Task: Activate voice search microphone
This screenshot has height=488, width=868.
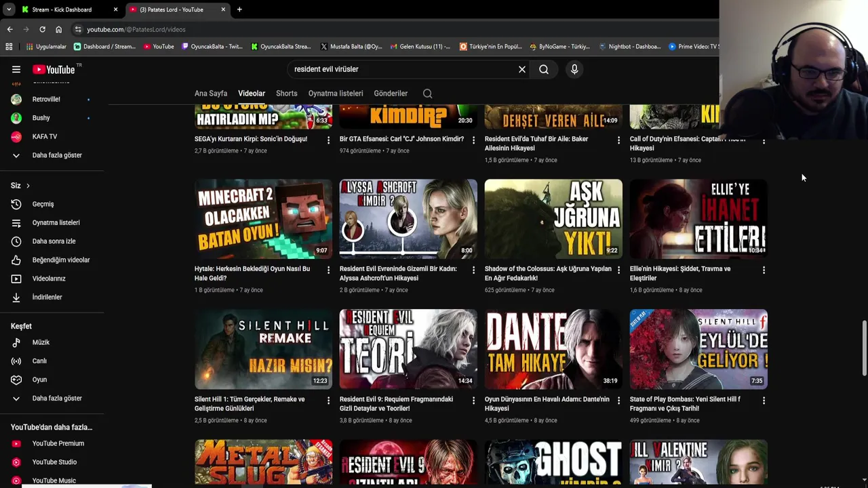Action: (574, 69)
